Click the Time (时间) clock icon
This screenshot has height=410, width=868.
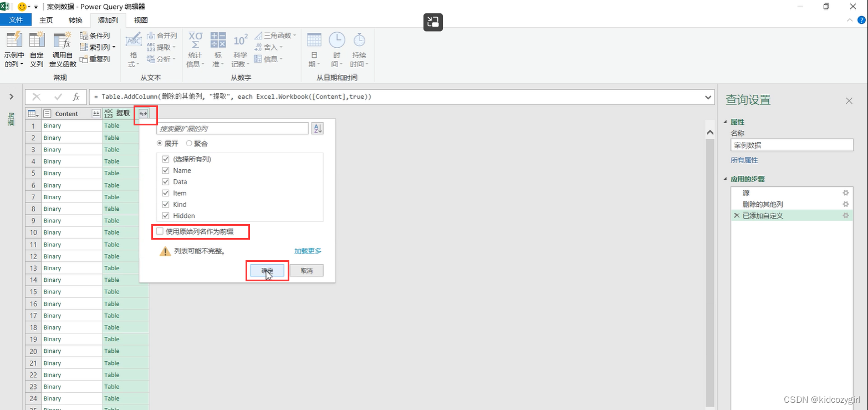pyautogui.click(x=336, y=40)
